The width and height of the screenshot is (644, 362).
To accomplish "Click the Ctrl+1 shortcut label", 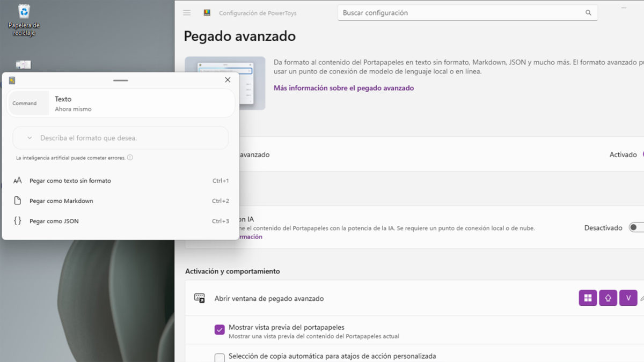I will pos(221,181).
